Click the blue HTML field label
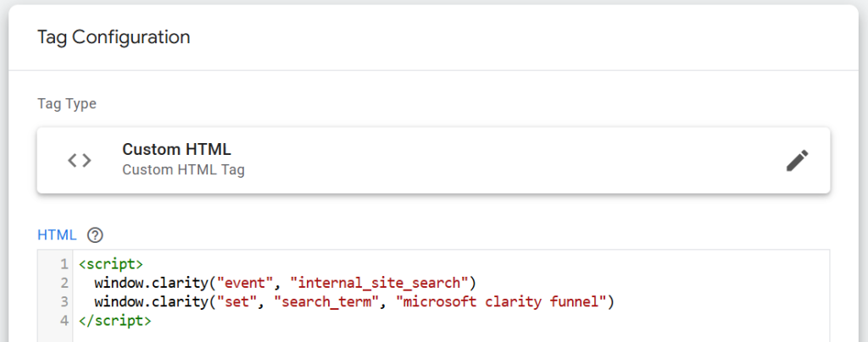 57,234
